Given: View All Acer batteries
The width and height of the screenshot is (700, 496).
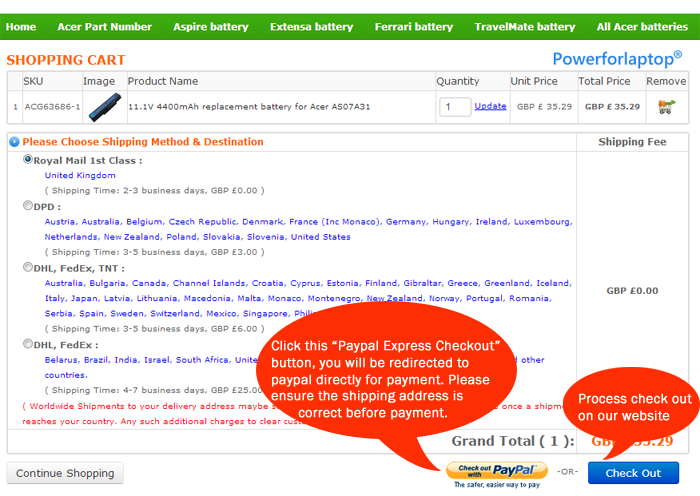Looking at the screenshot, I should point(642,27).
